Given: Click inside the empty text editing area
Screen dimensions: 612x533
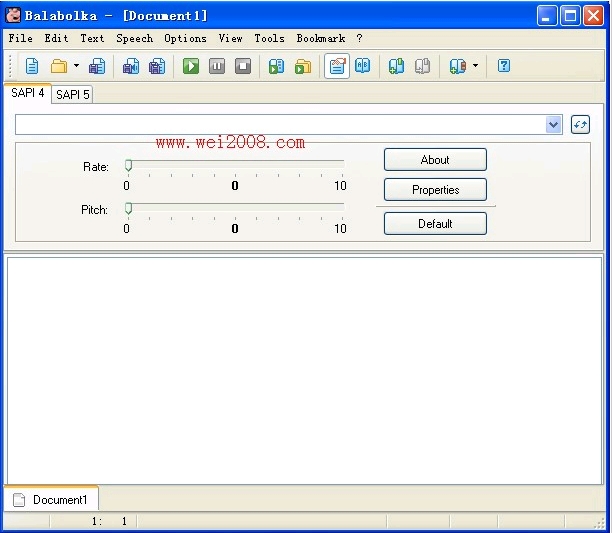Looking at the screenshot, I should point(304,371).
